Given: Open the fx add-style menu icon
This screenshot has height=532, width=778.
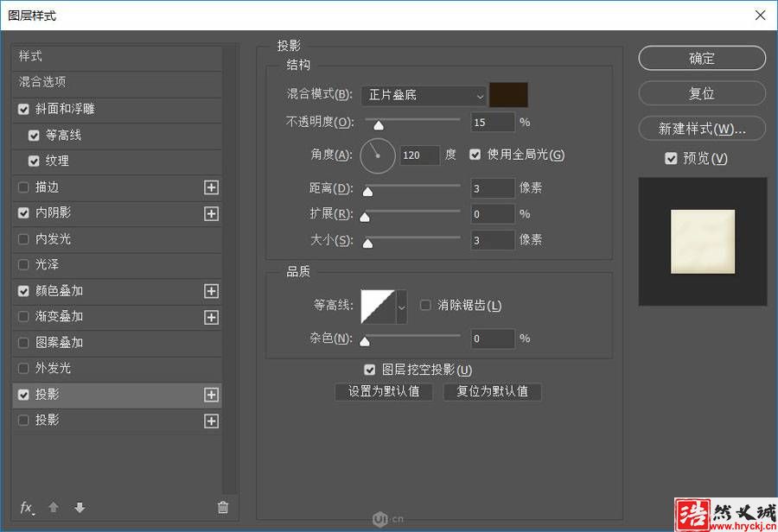Looking at the screenshot, I should [x=28, y=508].
